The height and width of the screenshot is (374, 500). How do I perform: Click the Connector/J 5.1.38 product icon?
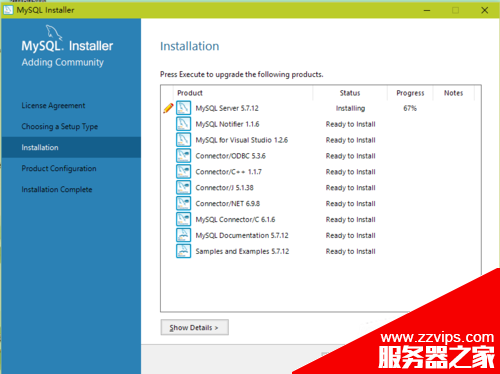(x=183, y=188)
